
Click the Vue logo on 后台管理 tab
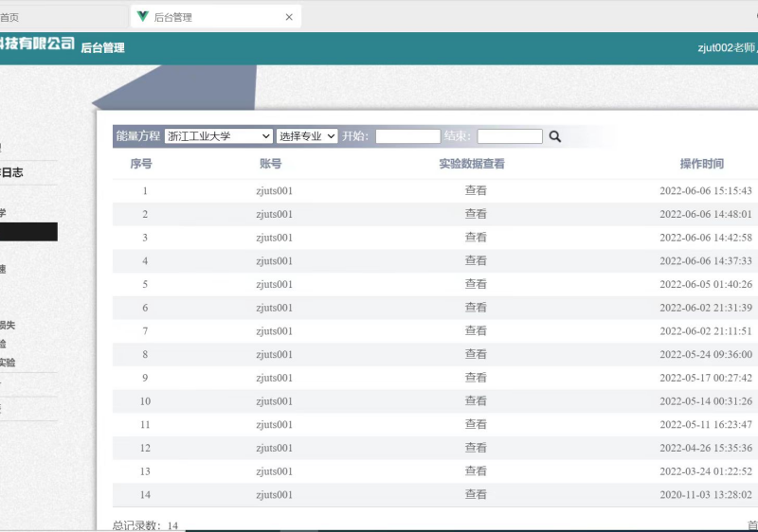[x=143, y=16]
